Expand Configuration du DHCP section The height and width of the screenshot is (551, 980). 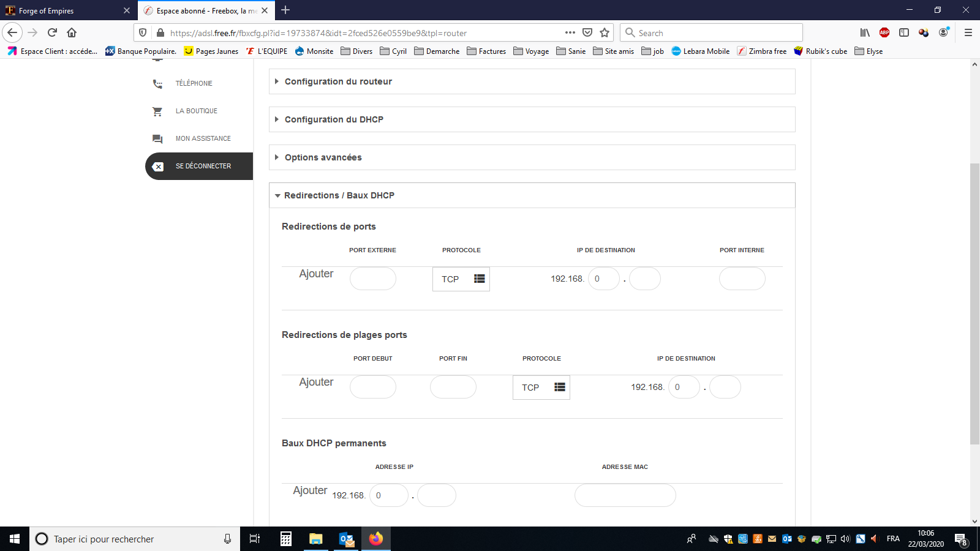(334, 119)
